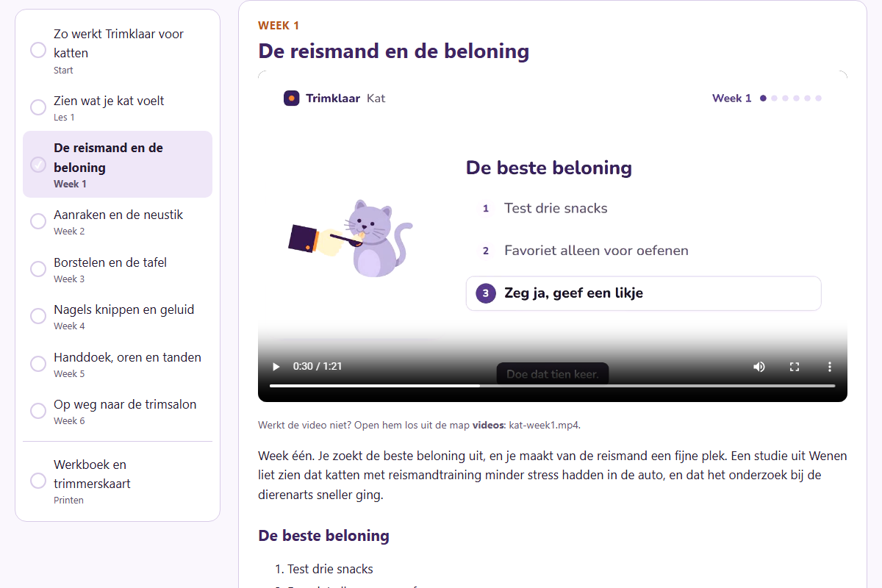Click the orange 'WEEK 1' label
The image size is (882, 588).
[x=279, y=26]
